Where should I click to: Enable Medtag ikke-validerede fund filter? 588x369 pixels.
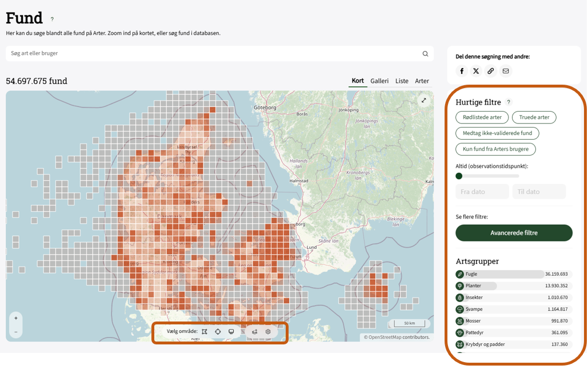pos(497,133)
